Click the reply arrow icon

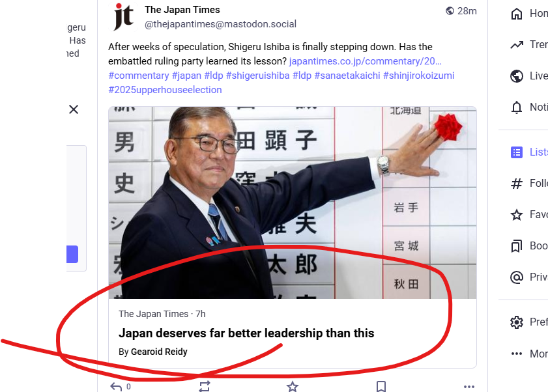pyautogui.click(x=116, y=386)
